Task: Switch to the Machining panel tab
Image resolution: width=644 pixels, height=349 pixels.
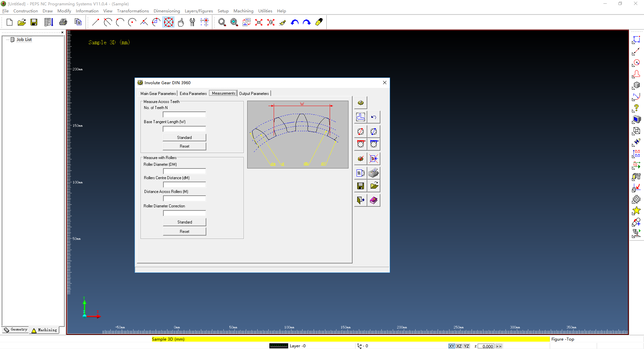Action: click(44, 330)
